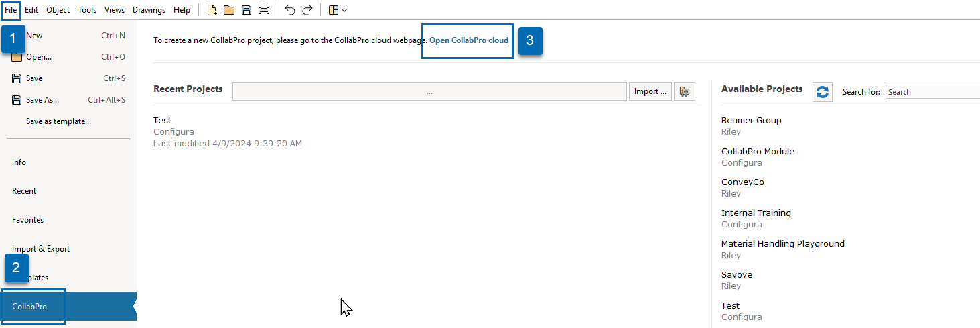Select the Material Handling Playground project
Screen dimensions: 980x328
pyautogui.click(x=783, y=244)
